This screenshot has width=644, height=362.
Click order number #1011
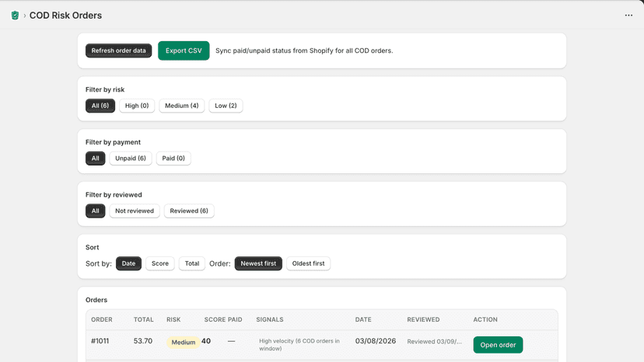coord(100,341)
